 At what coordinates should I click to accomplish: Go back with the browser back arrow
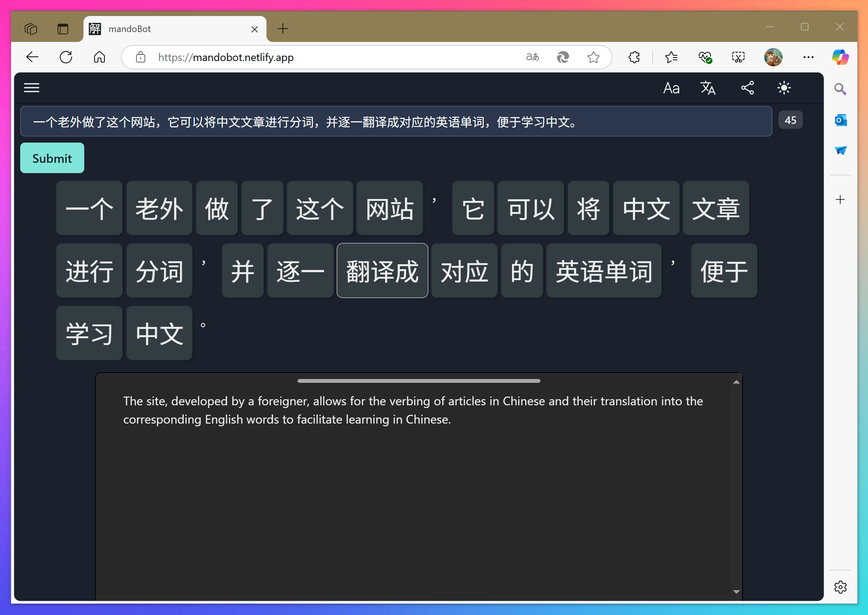coord(32,57)
